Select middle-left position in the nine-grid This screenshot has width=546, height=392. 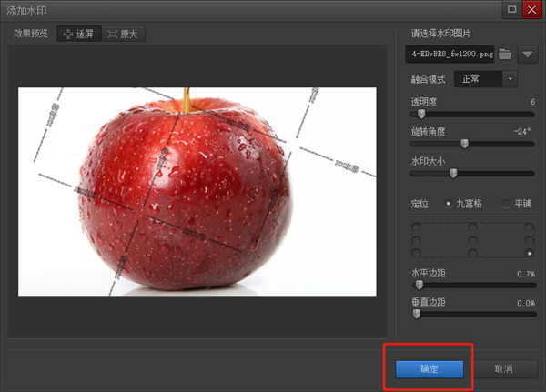point(416,240)
